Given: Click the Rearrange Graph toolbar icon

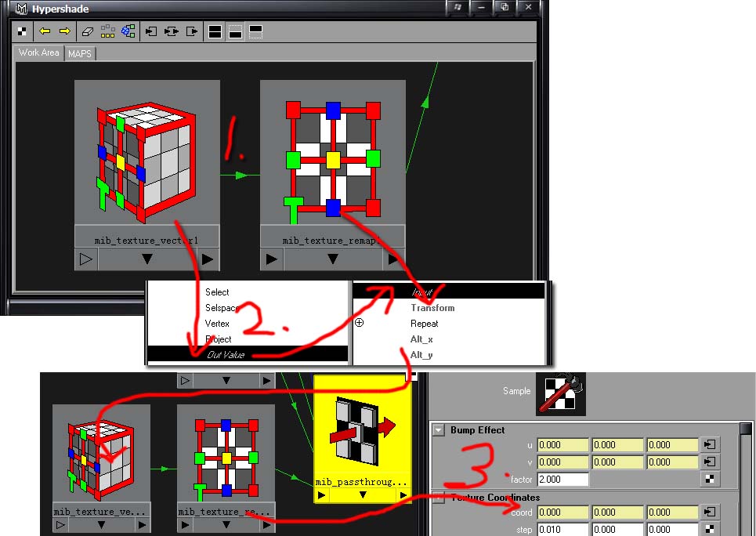Looking at the screenshot, I should (x=107, y=31).
